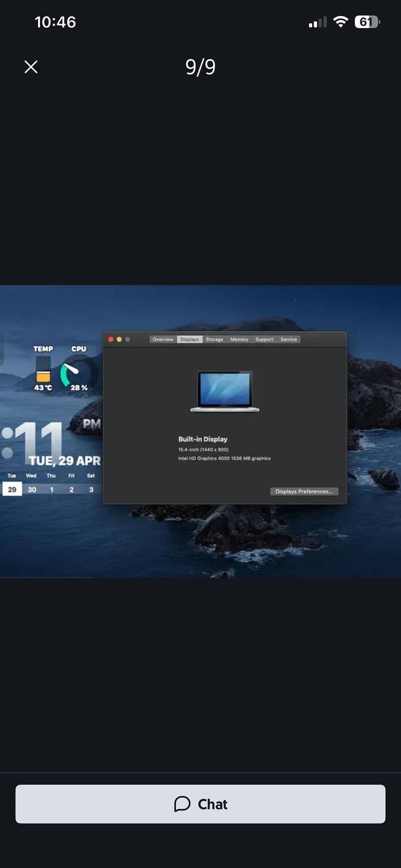Select the 15.4-inch (1440 x 900) text
This screenshot has width=401, height=868.
pos(204,450)
